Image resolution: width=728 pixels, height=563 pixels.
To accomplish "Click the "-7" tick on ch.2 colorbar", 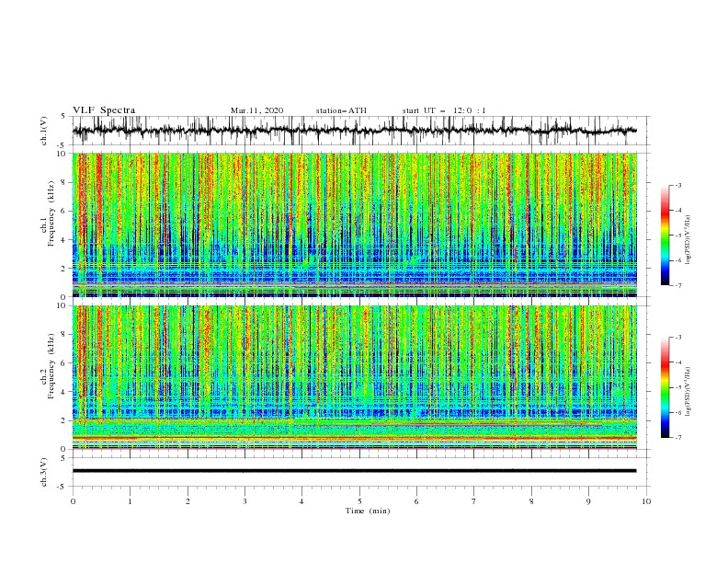I will point(677,438).
